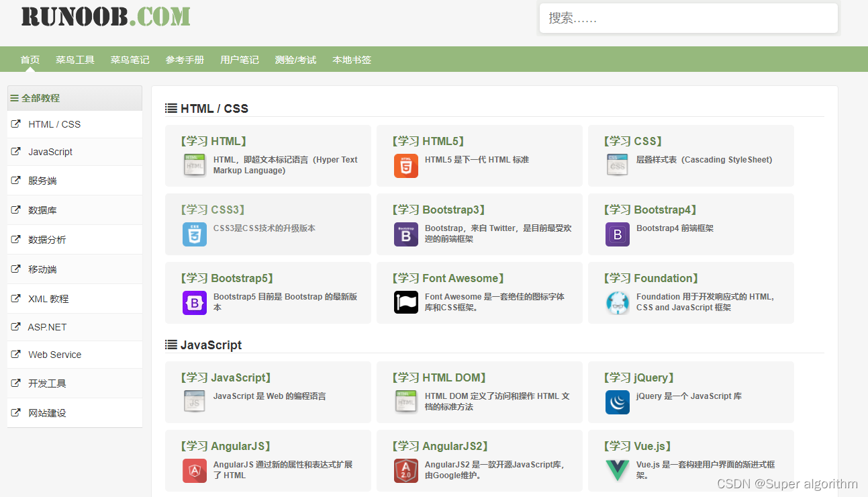868x497 pixels.
Task: Click the orange HTML5 shield icon
Action: [x=406, y=166]
